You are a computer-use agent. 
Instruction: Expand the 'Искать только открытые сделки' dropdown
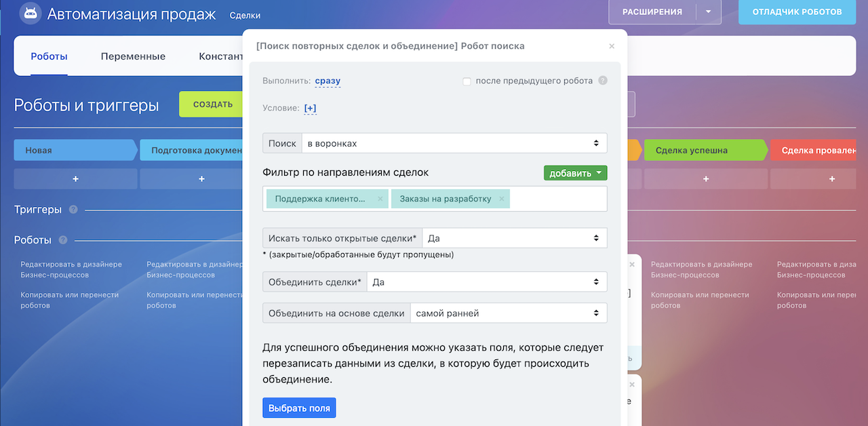click(514, 238)
